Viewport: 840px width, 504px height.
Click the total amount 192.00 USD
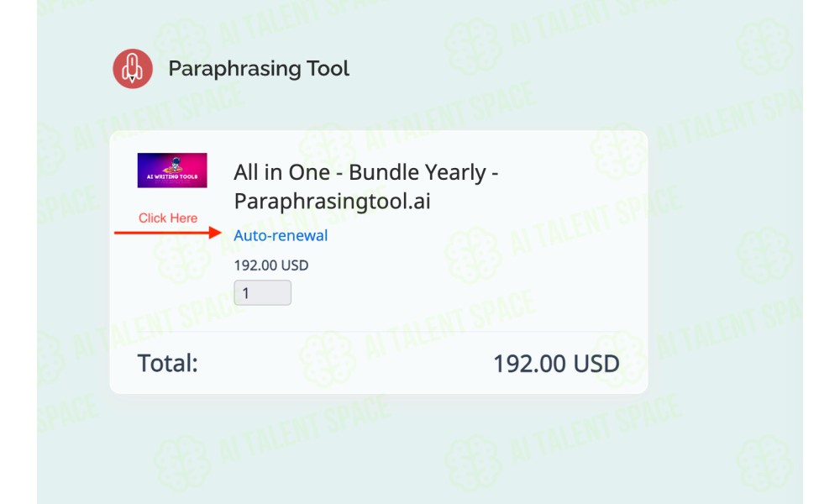(556, 364)
